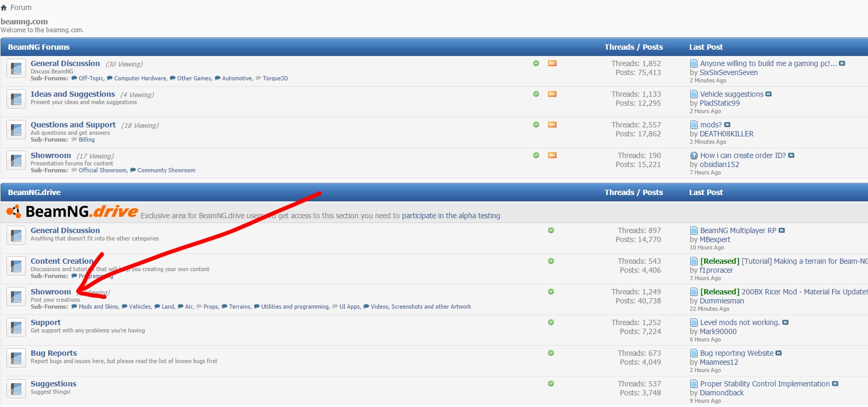Click post icon before Anyone willing to build thread
This screenshot has width=868, height=407.
(x=694, y=63)
